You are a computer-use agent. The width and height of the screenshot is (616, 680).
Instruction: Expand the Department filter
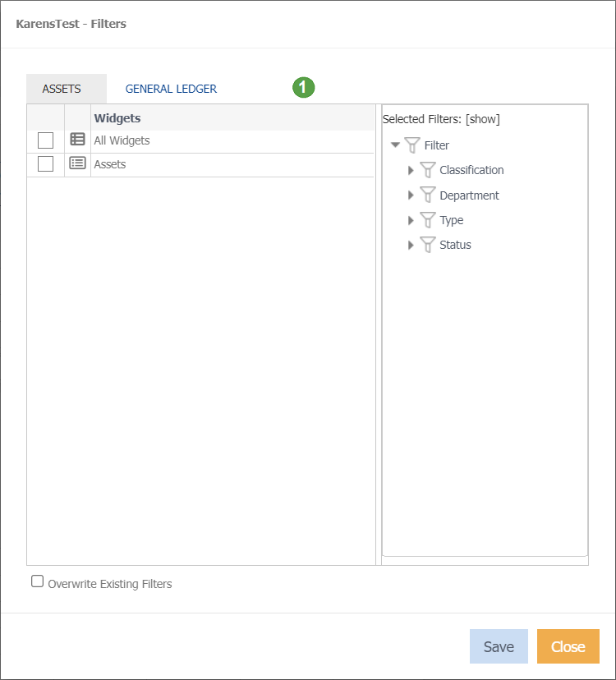(411, 195)
